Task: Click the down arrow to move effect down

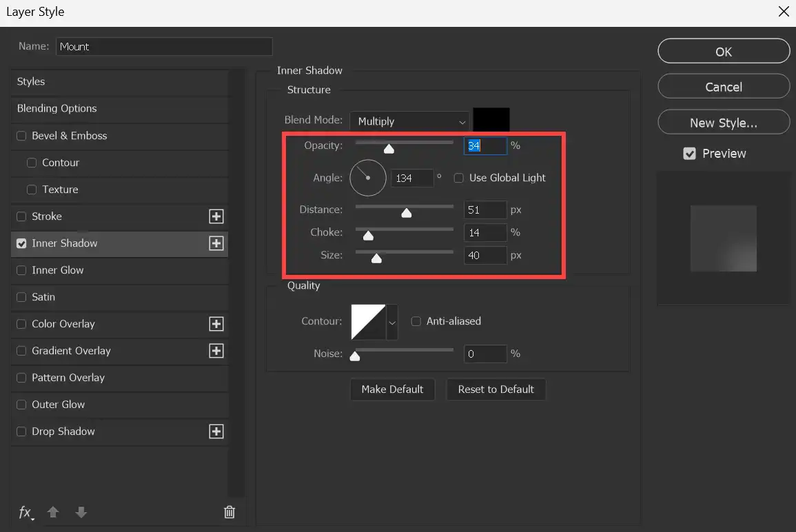Action: click(x=81, y=513)
